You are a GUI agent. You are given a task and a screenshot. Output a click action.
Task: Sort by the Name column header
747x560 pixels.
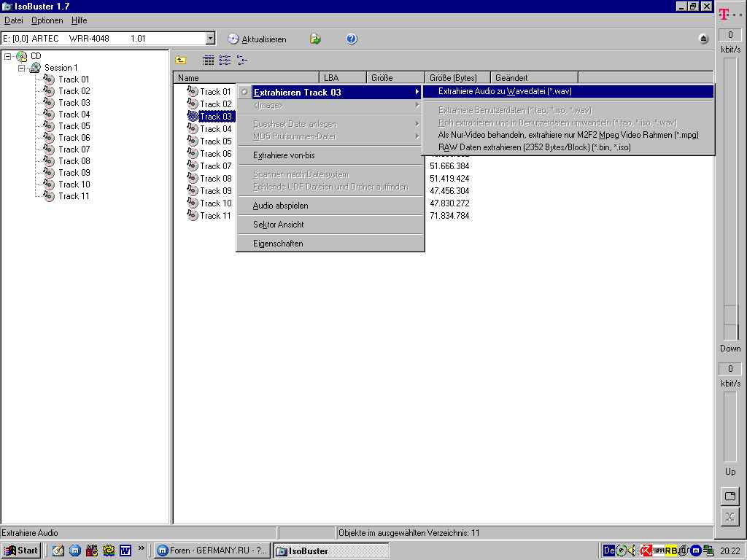click(246, 77)
